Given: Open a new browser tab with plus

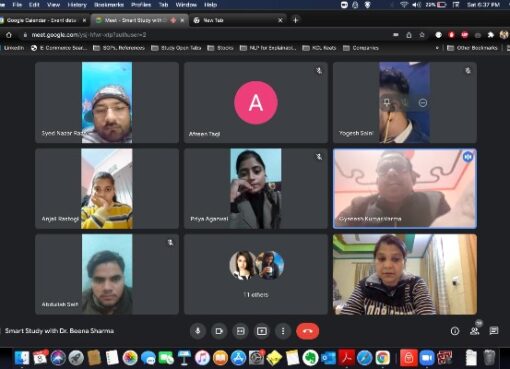Looking at the screenshot, I should [295, 20].
